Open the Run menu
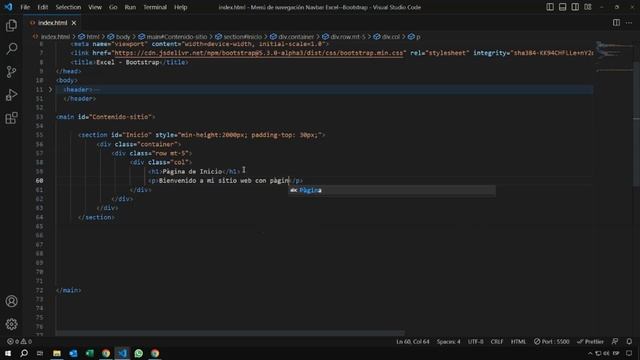 130,7
